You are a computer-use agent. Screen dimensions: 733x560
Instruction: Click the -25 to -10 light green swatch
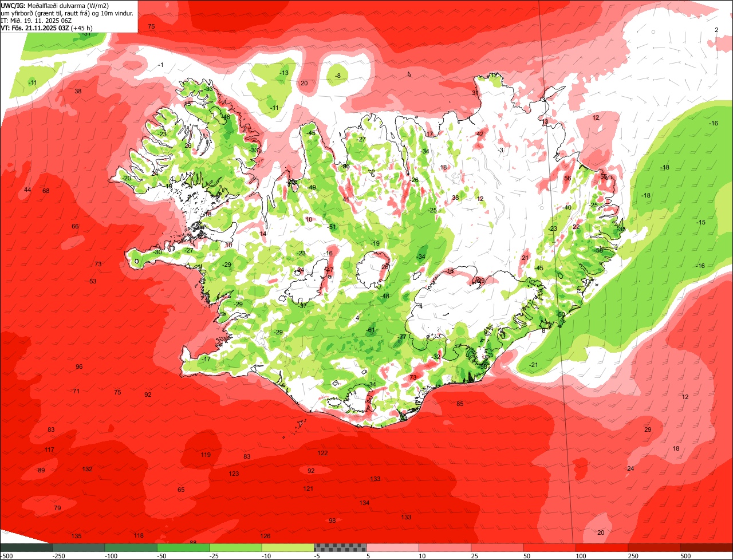[x=235, y=547]
